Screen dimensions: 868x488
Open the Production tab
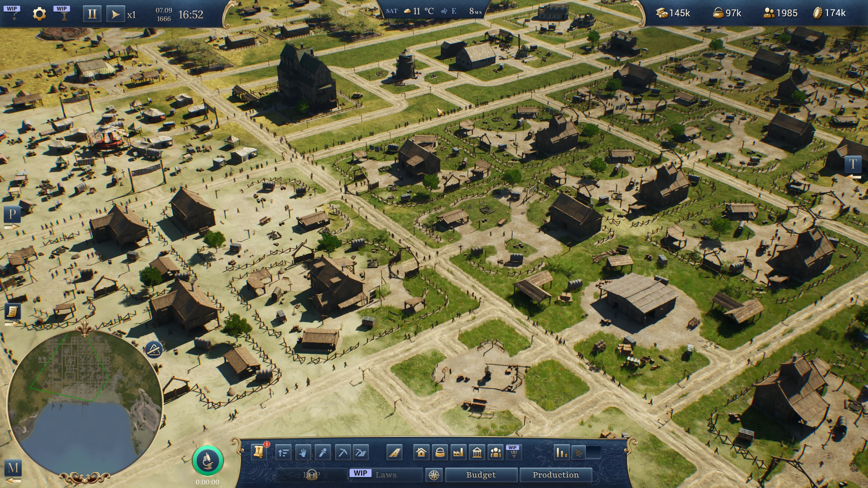coord(556,474)
